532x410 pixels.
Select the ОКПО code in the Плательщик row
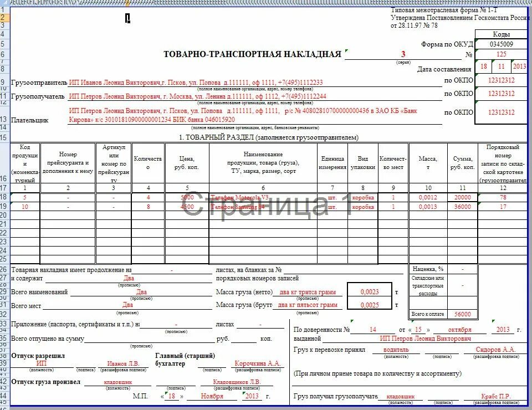click(501, 112)
